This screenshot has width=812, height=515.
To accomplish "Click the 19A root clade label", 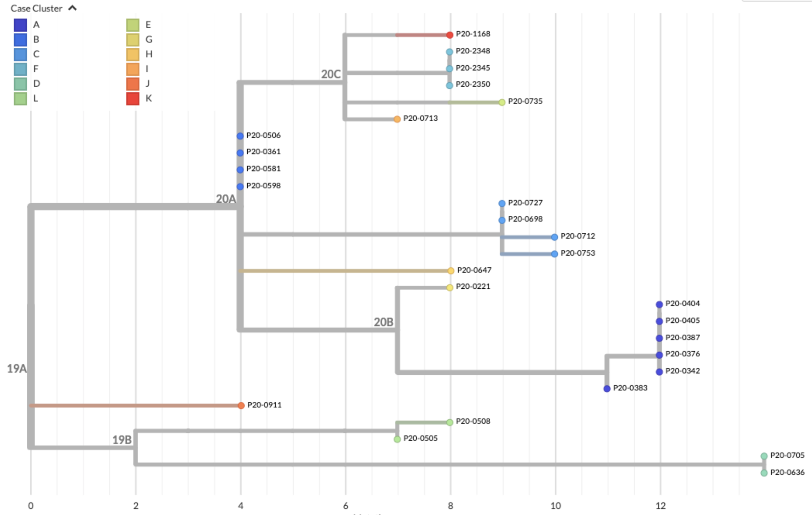I will (16, 369).
